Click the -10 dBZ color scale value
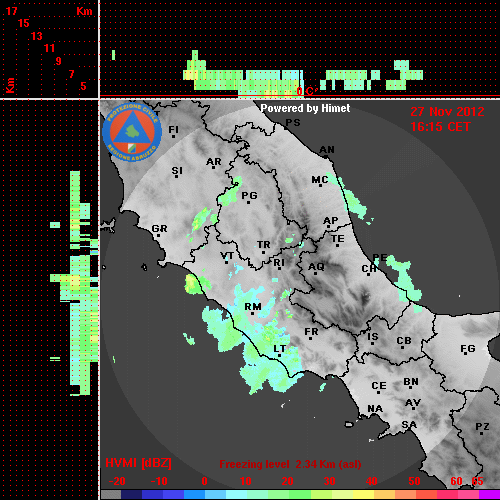Screen dimensions: 500x500 pos(159,481)
